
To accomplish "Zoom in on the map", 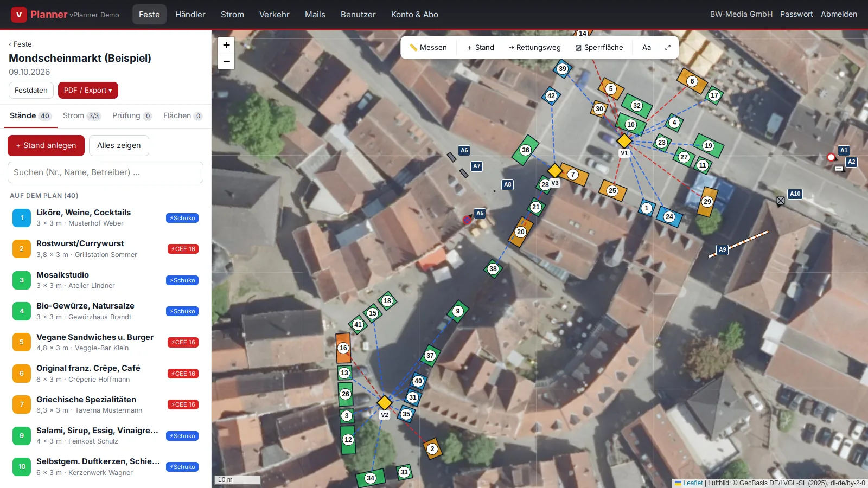I will [226, 45].
